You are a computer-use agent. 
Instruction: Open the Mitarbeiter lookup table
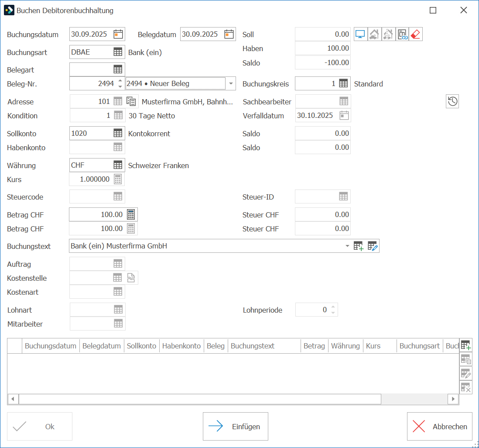click(x=118, y=324)
